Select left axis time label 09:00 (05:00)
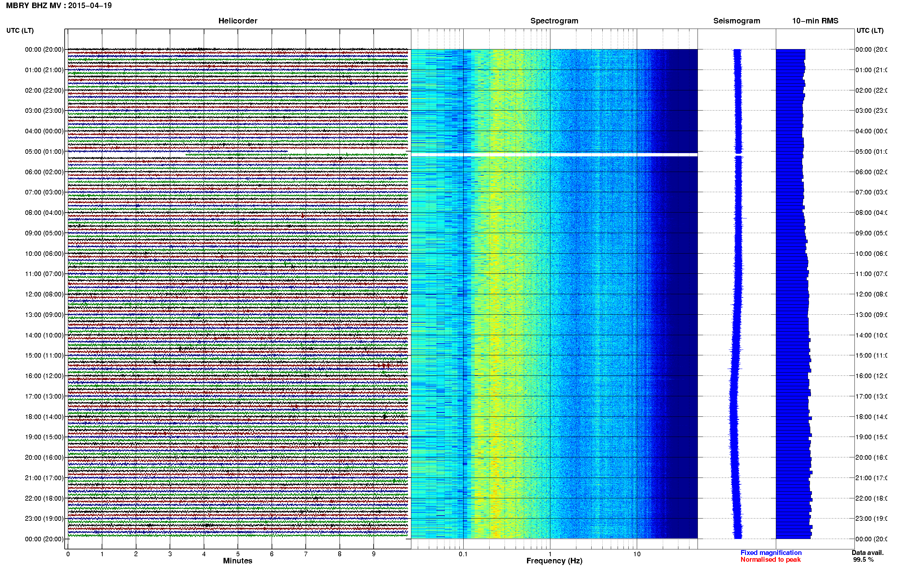Screen dimensions: 924x578 point(44,233)
